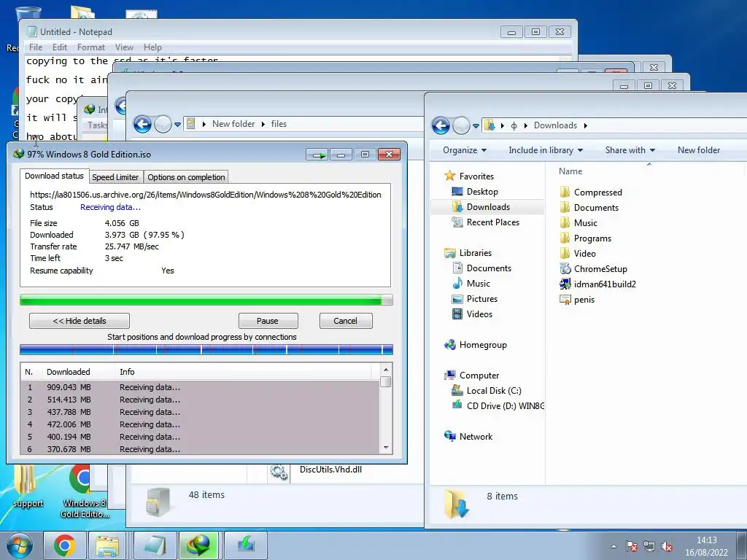Go back in the Downloads window
The height and width of the screenshot is (560, 747).
(x=441, y=125)
